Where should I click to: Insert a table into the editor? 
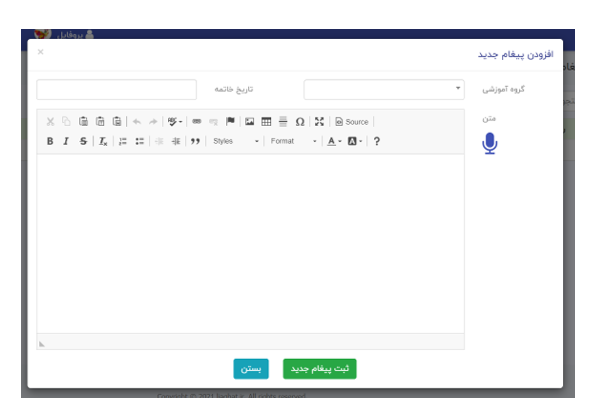266,122
